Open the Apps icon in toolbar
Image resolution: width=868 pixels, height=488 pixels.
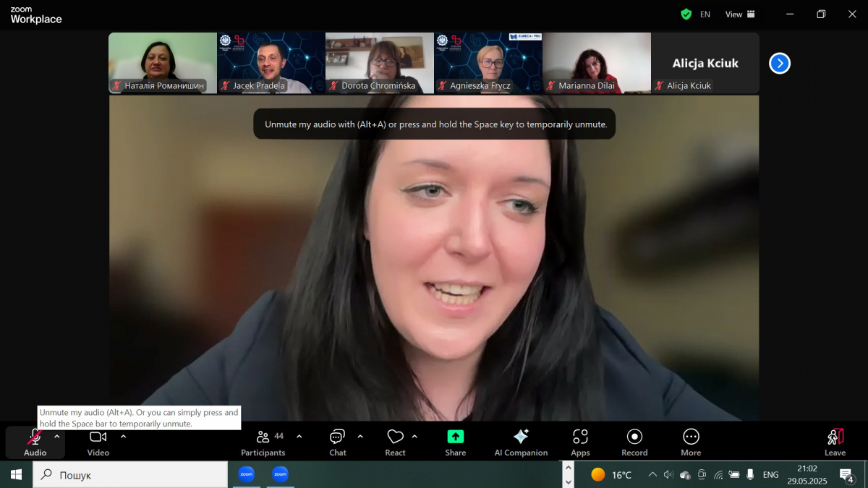pyautogui.click(x=580, y=437)
